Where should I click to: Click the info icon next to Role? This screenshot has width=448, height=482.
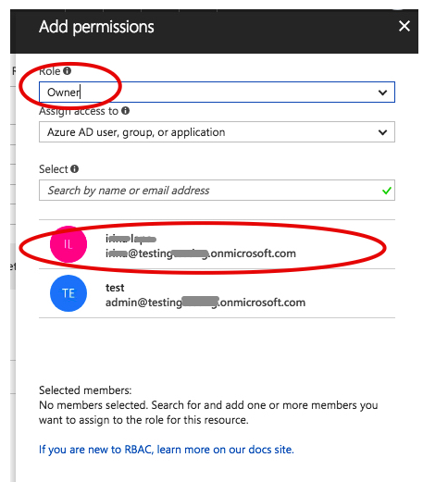[68, 71]
